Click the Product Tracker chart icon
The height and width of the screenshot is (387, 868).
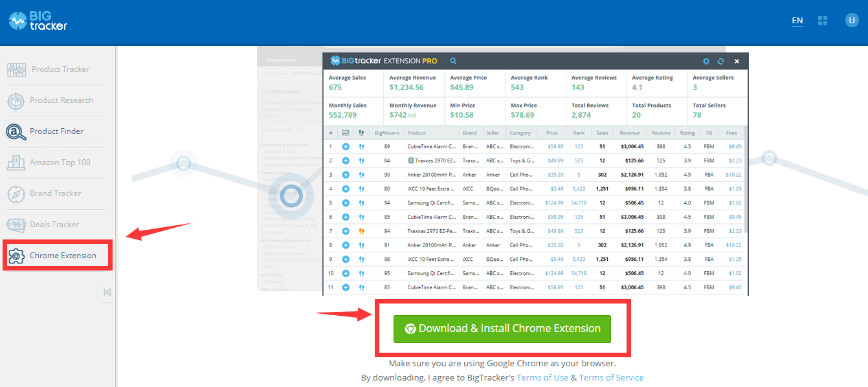coord(17,69)
